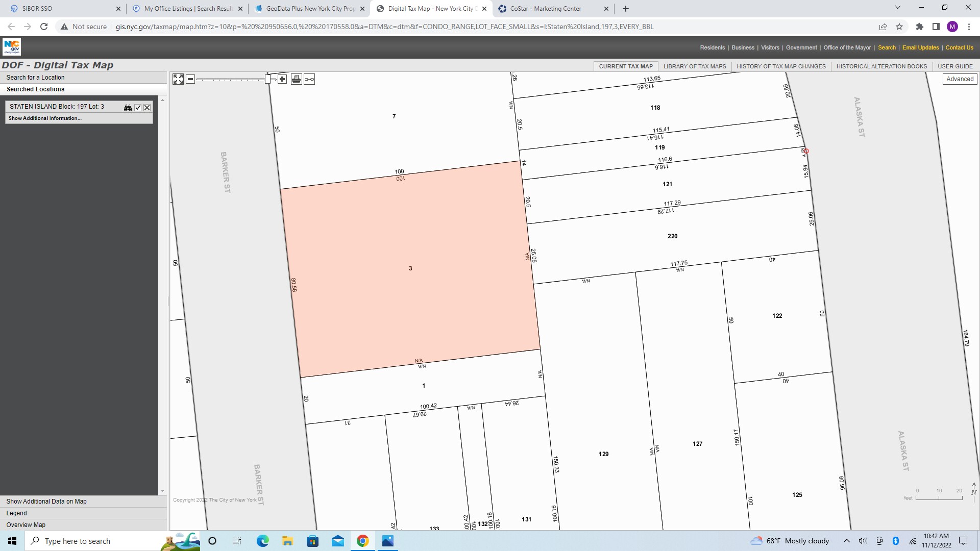Click the print map icon
Screen dimensions: 980x551
(x=296, y=79)
